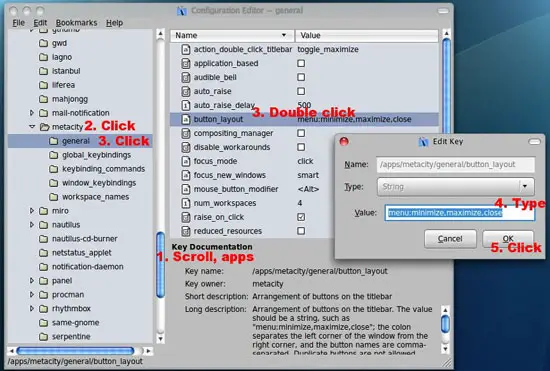Click the smart value of focus_new_windows
The image size is (550, 371).
click(308, 175)
